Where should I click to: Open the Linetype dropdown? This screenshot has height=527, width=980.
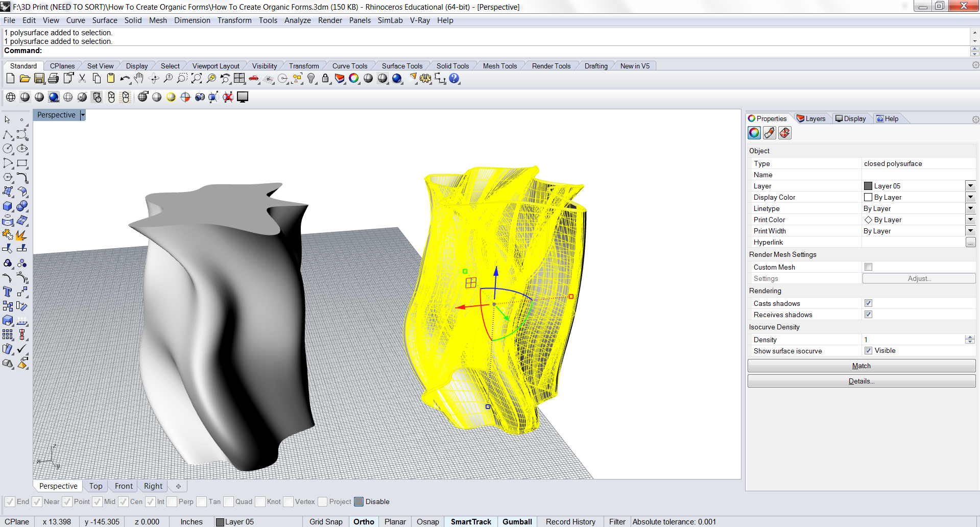[970, 208]
